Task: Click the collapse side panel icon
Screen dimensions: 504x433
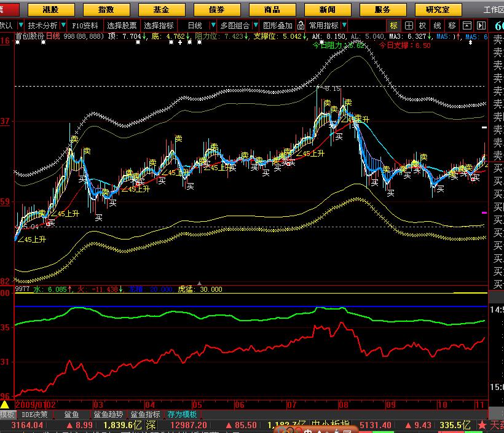Action: pos(481,25)
